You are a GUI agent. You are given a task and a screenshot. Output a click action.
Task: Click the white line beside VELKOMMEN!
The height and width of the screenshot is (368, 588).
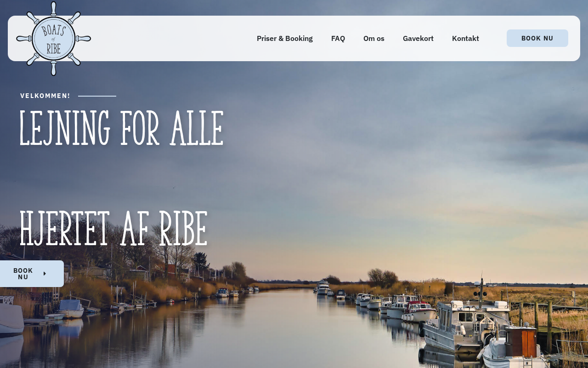(97, 96)
